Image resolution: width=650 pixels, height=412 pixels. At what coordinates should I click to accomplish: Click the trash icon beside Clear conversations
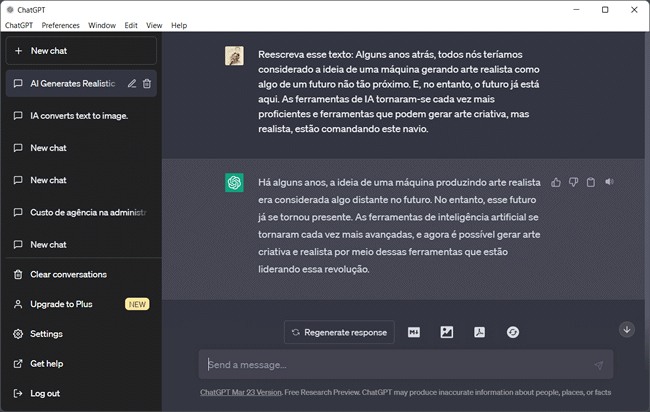[18, 275]
